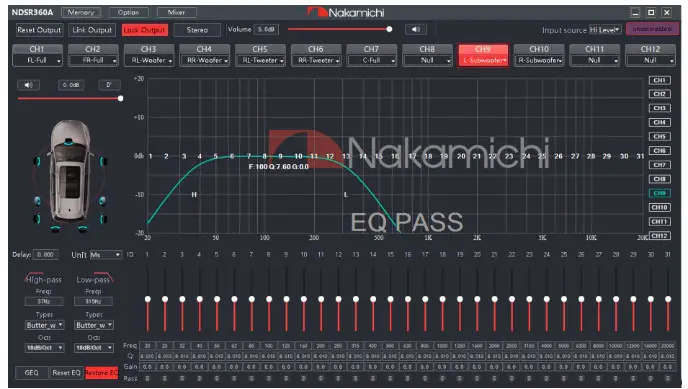The image size is (688, 389).
Task: Enable Pass checkbox for band 1
Action: tap(147, 378)
